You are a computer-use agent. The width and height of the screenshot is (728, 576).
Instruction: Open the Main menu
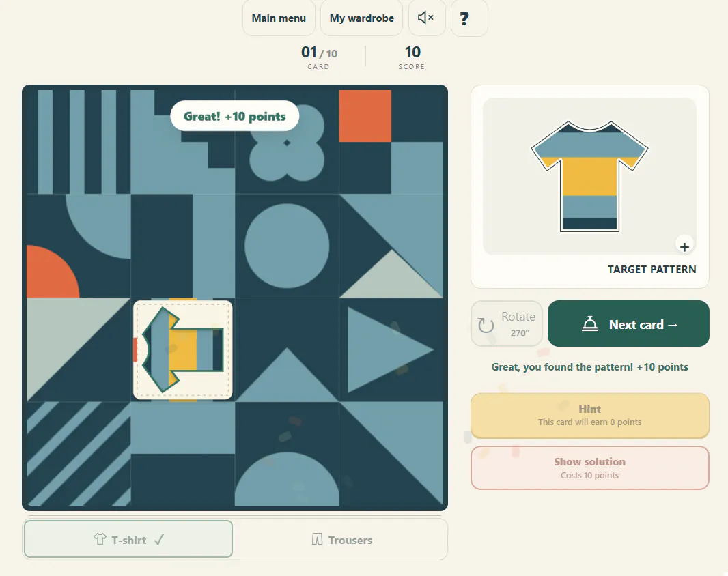click(279, 18)
